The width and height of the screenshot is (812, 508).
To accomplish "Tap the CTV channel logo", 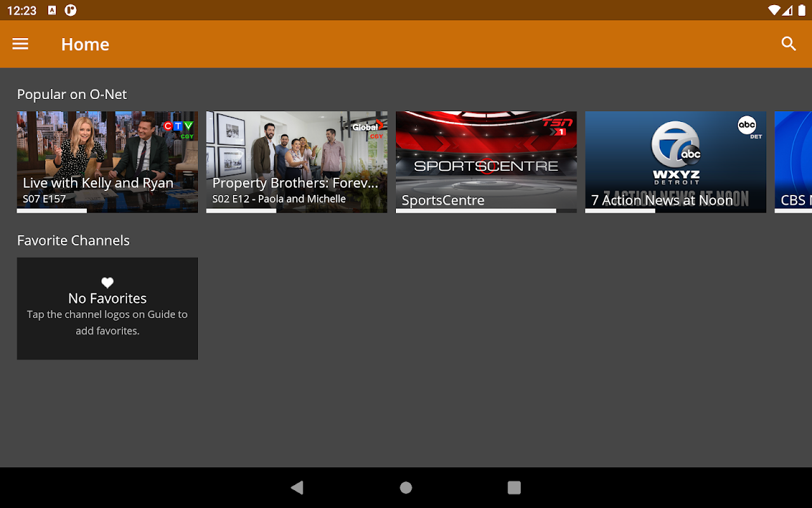I will click(x=178, y=129).
